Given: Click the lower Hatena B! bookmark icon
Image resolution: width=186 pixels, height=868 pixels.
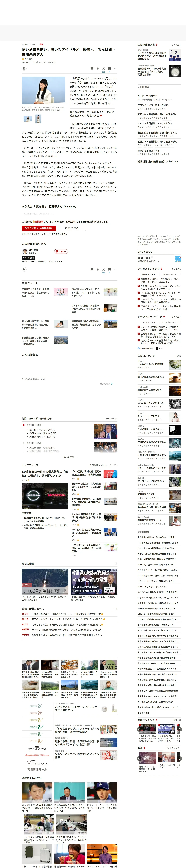Looking at the screenshot, I should tap(109, 269).
